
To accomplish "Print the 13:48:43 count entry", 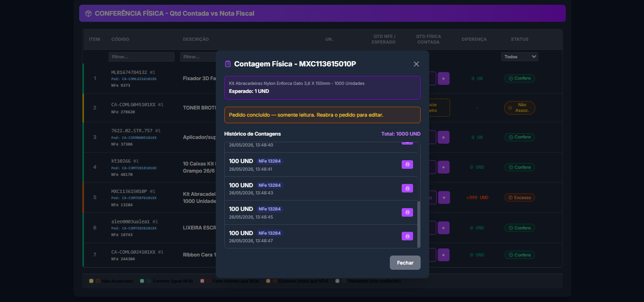I will (407, 188).
